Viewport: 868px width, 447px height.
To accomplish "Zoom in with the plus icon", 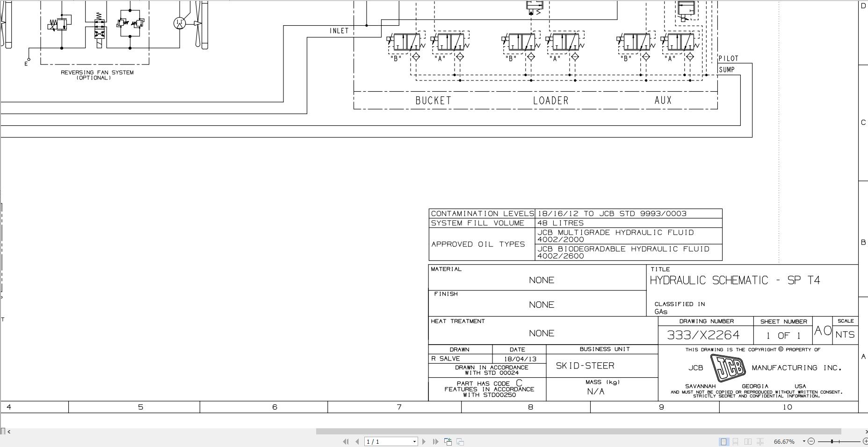I will [865, 441].
